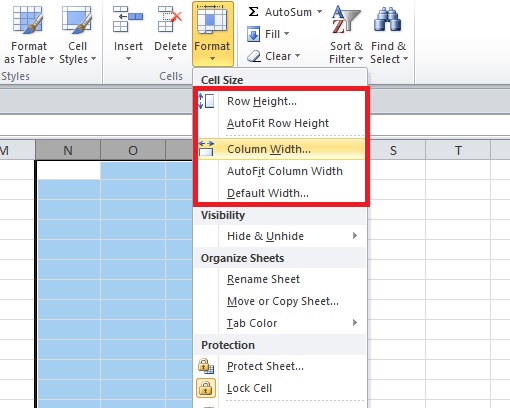Click the Find & Select binoculars icon

point(388,20)
